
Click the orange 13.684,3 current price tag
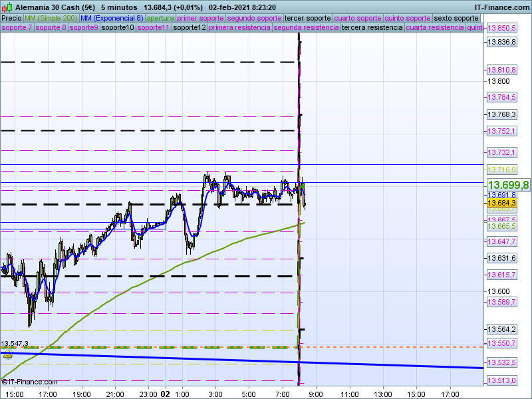(502, 202)
